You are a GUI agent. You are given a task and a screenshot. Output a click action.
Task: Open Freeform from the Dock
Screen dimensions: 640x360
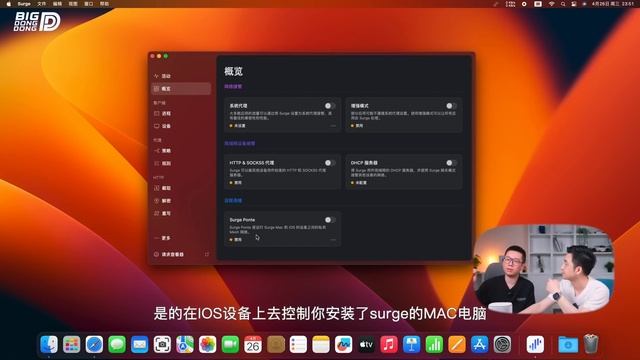[x=344, y=344]
